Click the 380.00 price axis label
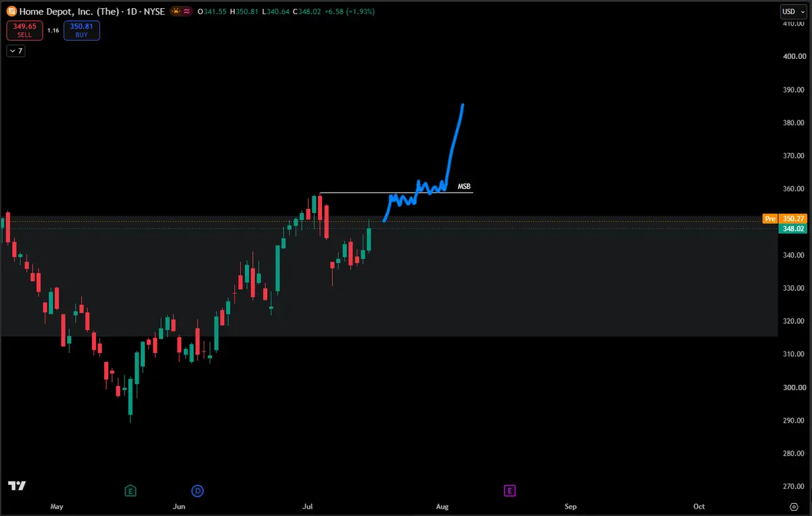The width and height of the screenshot is (812, 516). (x=794, y=123)
